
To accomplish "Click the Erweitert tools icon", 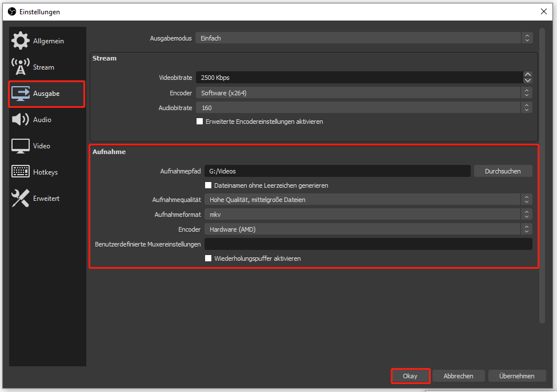I will click(x=20, y=198).
